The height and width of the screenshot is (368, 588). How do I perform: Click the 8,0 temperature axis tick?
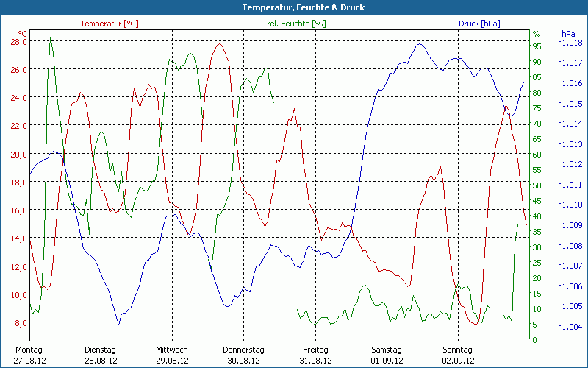(x=20, y=322)
